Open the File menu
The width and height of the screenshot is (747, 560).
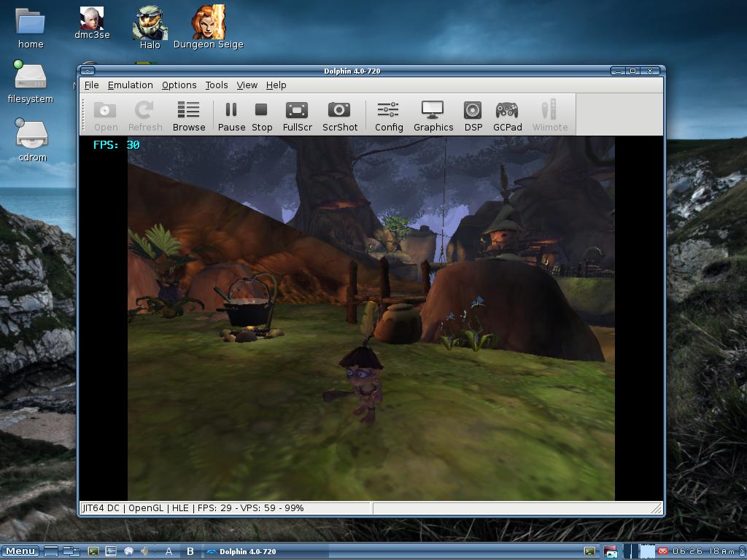[x=91, y=85]
